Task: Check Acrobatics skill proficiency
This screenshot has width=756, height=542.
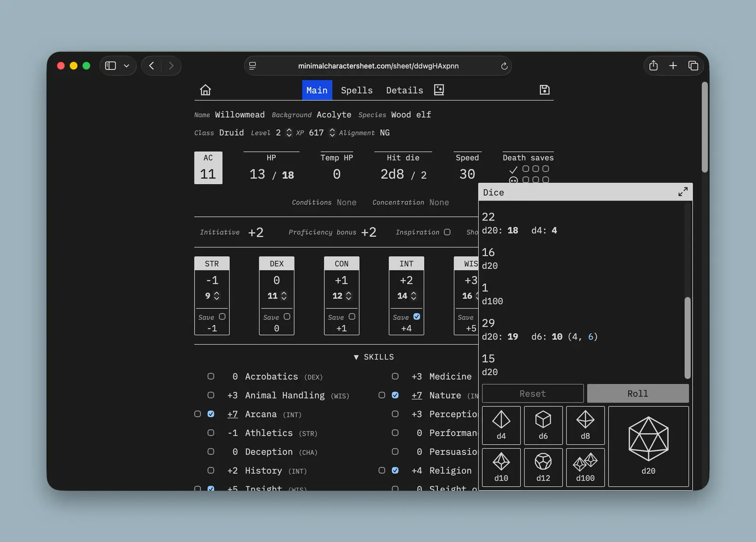Action: [x=211, y=376]
